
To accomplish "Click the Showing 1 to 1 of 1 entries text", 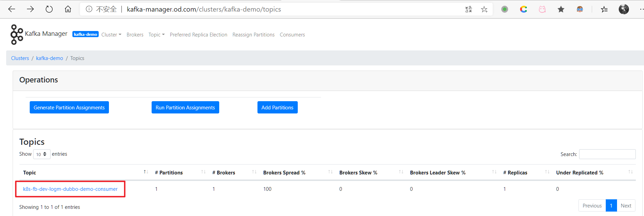I will [x=50, y=207].
